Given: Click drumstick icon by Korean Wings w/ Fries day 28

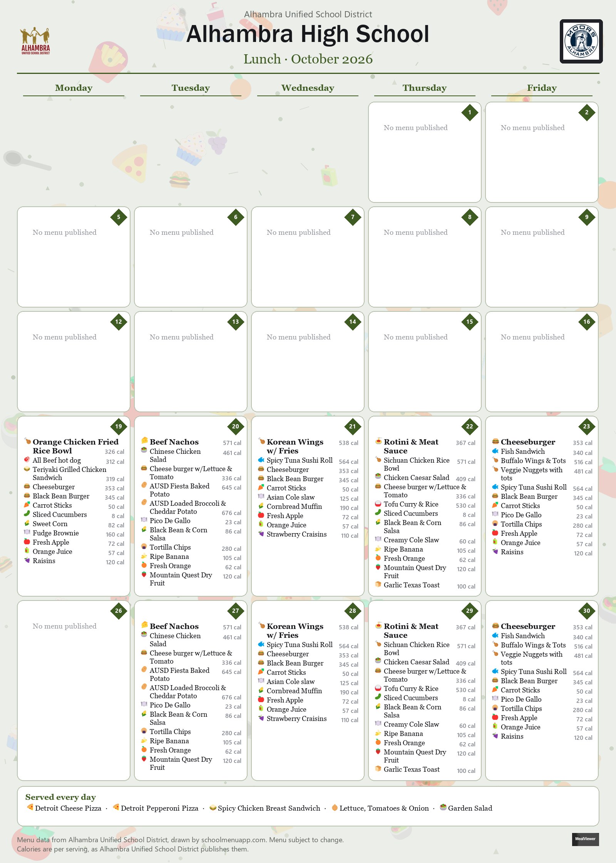Looking at the screenshot, I should coord(261,625).
